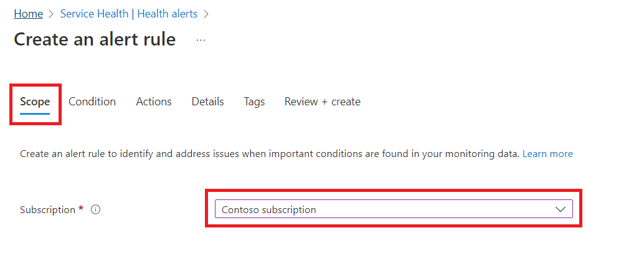644x253 pixels.
Task: Open the Tags tab
Action: (254, 102)
